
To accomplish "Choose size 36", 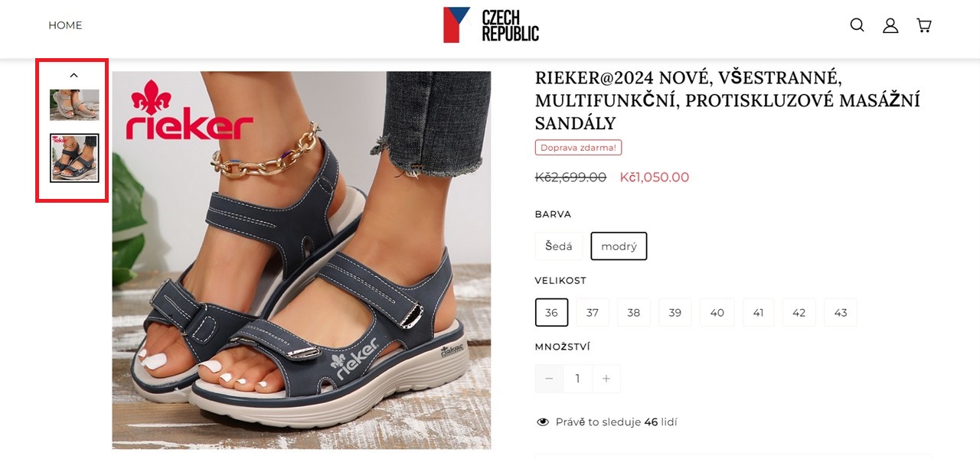I will point(551,312).
